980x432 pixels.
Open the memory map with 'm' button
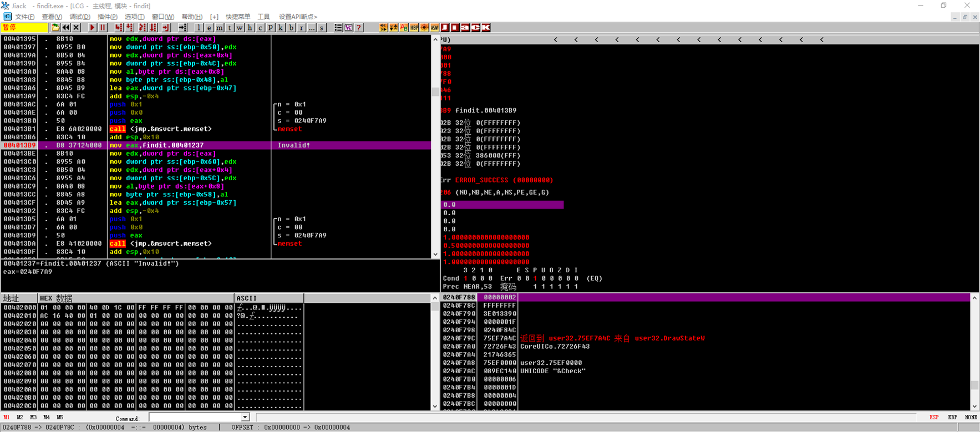[x=220, y=28]
